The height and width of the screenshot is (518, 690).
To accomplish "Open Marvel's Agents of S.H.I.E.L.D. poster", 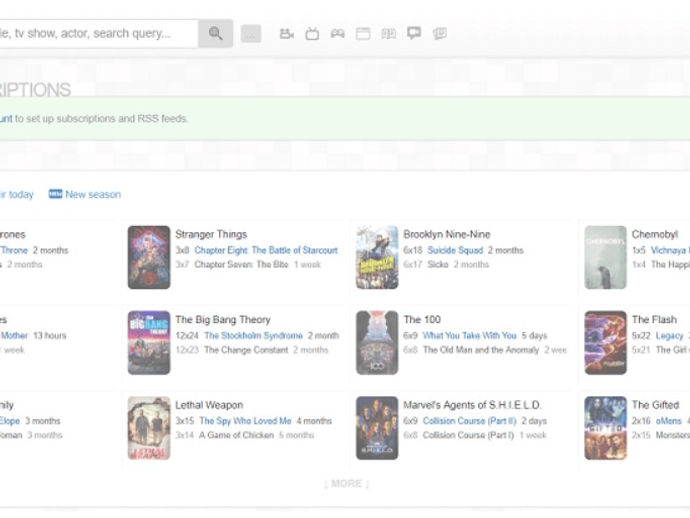I will (x=377, y=428).
